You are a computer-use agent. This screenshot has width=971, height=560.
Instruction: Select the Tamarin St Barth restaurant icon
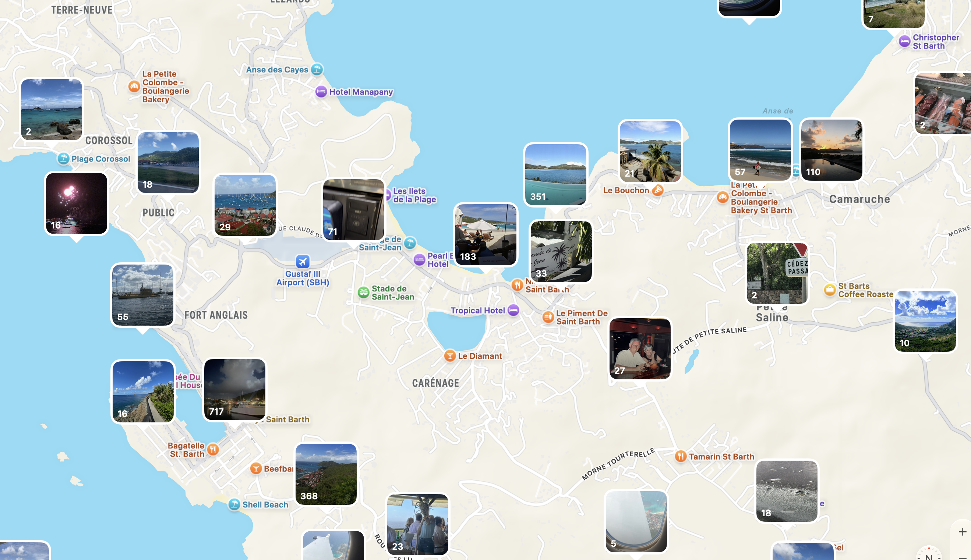[681, 456]
